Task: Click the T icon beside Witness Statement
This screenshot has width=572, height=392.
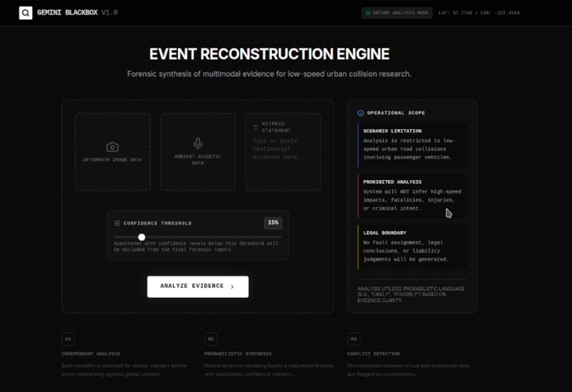Action: 255,127
